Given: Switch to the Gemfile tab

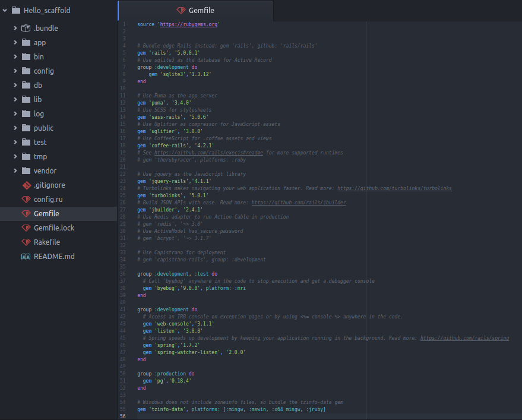Looking at the screenshot, I should pyautogui.click(x=202, y=10).
